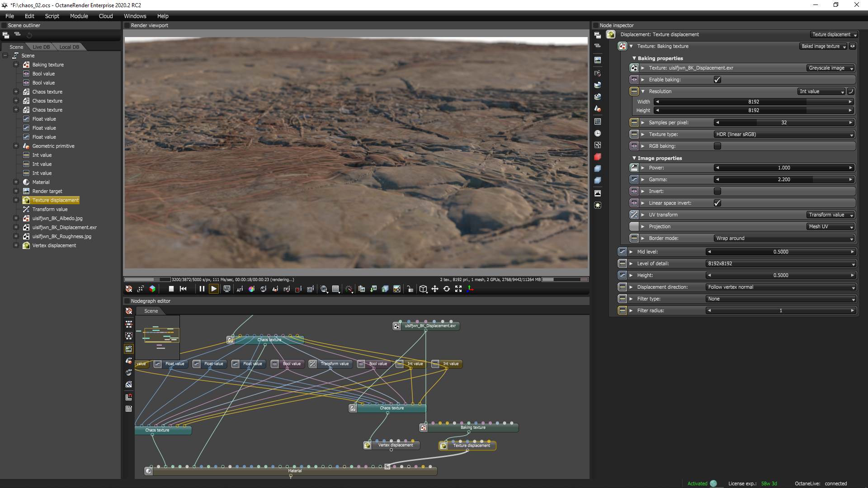868x488 pixels.
Task: Open the Displacement direction dropdown
Action: (780, 287)
